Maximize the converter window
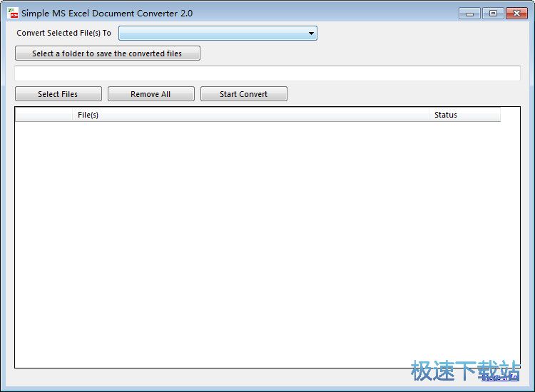This screenshot has height=392, width=535. click(493, 14)
